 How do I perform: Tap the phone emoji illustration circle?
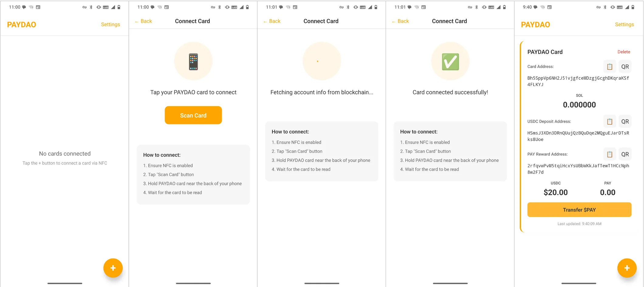[193, 61]
